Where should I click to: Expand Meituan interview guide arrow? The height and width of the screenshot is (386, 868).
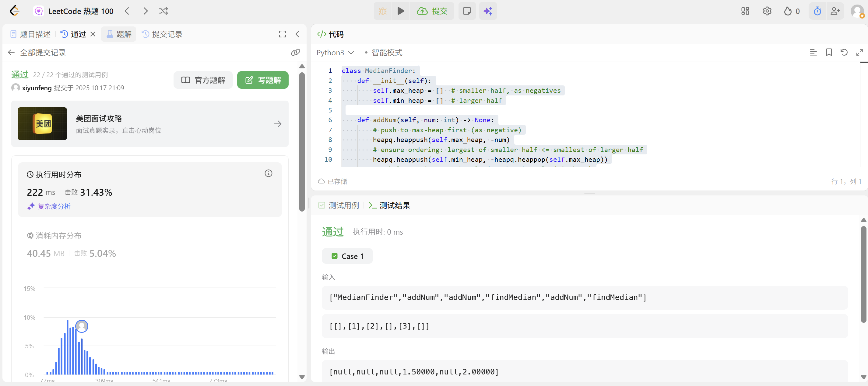tap(278, 124)
